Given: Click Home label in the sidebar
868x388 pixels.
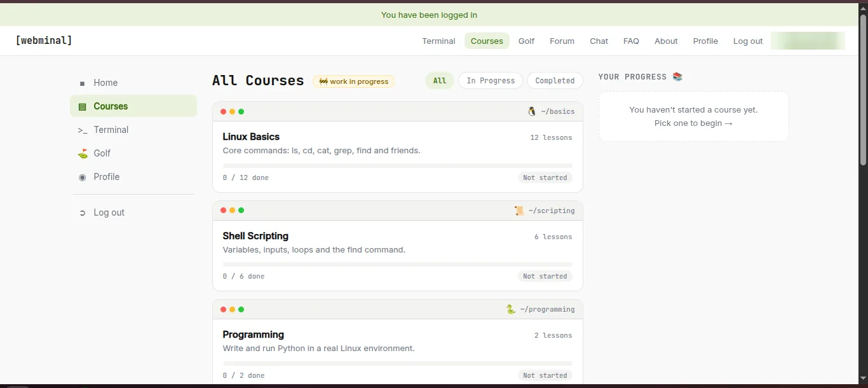Looking at the screenshot, I should pyautogui.click(x=105, y=83).
